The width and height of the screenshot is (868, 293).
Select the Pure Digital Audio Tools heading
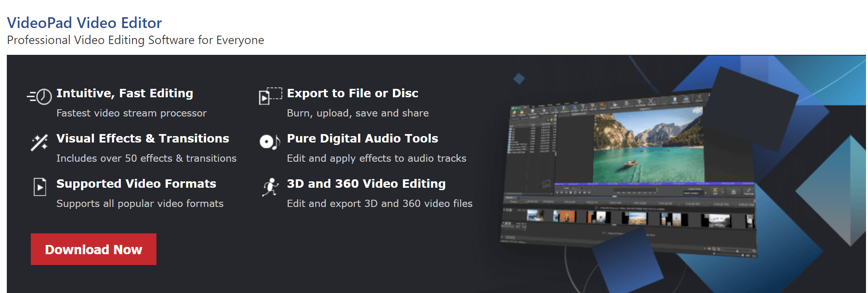363,138
